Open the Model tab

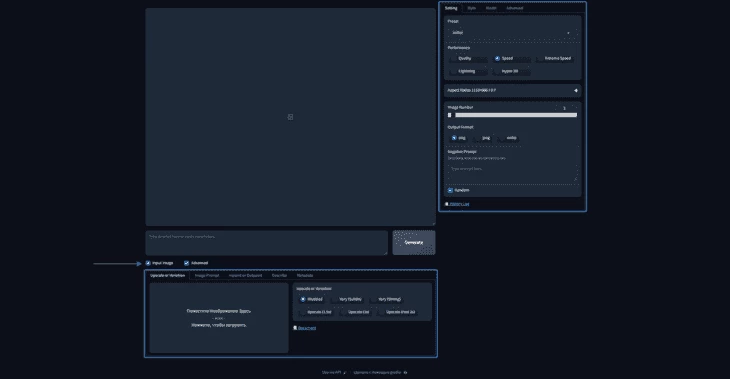click(x=491, y=8)
